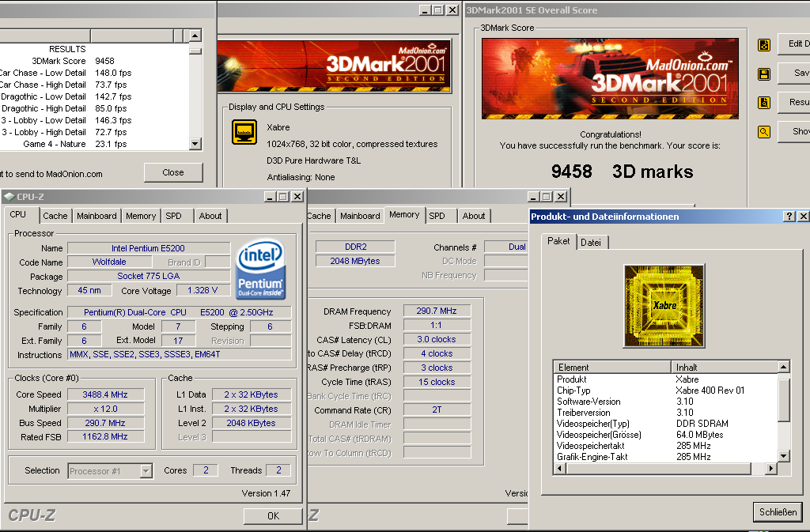The width and height of the screenshot is (810, 532).
Task: Click the Result browser document icon
Action: tap(764, 103)
